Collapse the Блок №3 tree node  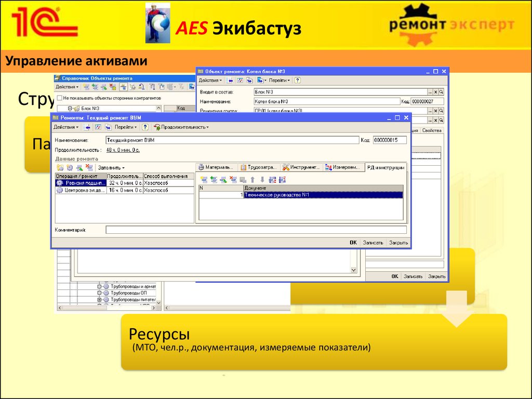(x=70, y=109)
